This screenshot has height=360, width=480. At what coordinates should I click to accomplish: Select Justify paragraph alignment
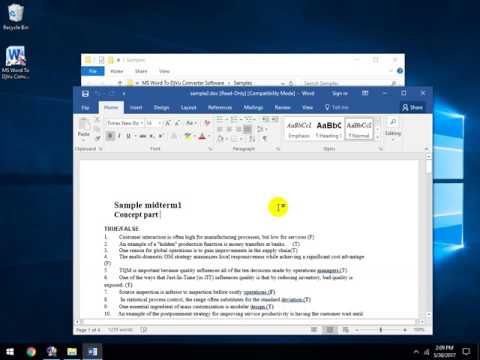(x=247, y=129)
